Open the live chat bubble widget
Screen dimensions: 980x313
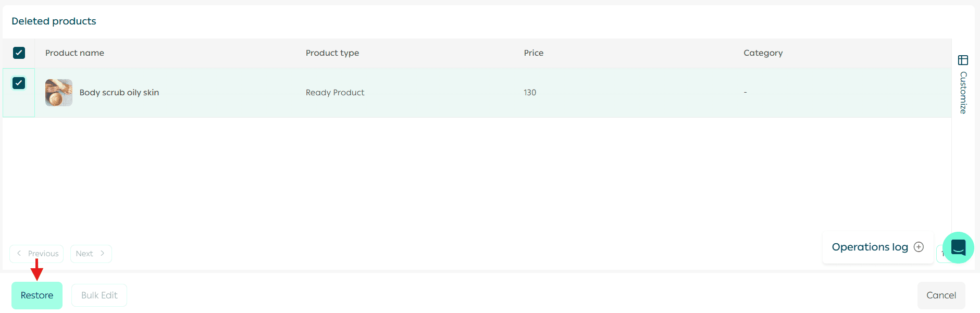pos(958,247)
